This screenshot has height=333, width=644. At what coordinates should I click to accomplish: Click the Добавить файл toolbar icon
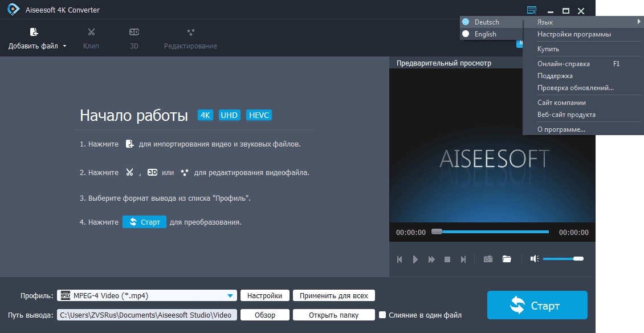click(34, 32)
